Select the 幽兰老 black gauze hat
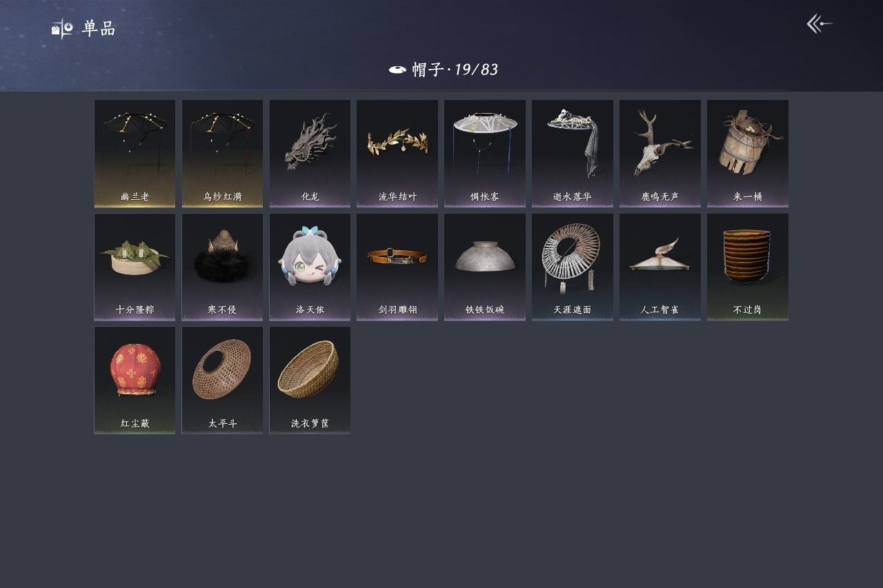 [135, 153]
